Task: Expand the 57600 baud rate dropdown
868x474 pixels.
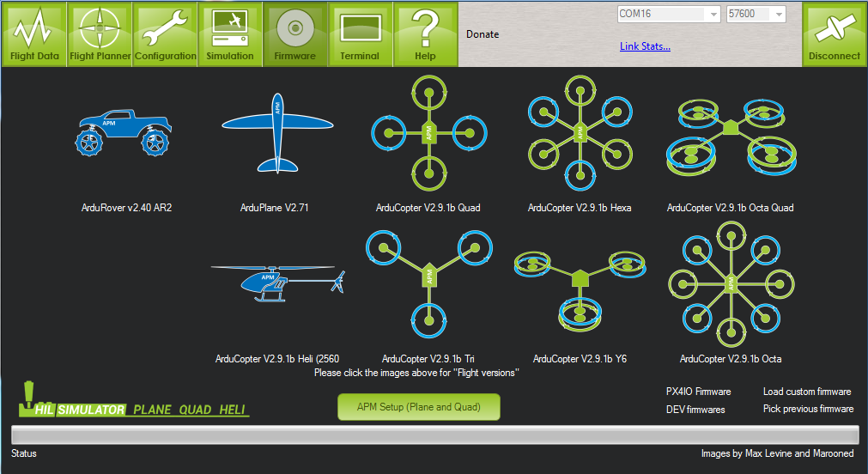Action: point(755,15)
